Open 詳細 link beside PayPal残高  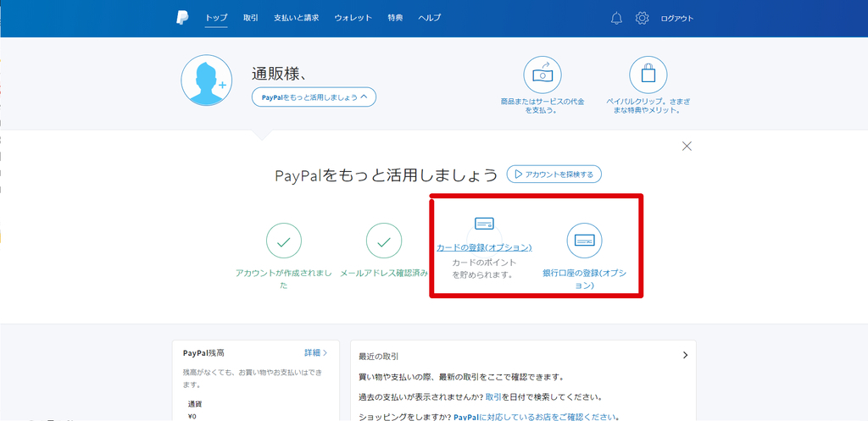pos(315,352)
